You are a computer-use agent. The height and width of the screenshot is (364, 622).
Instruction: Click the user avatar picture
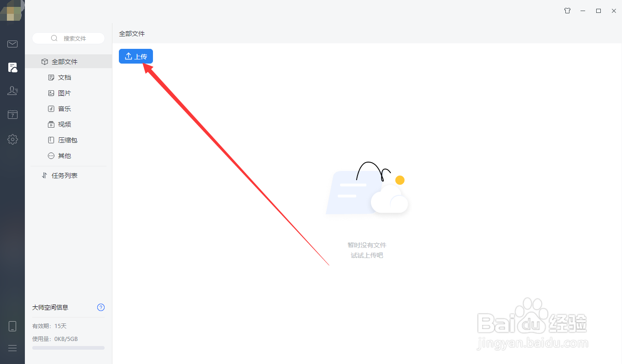point(12,11)
